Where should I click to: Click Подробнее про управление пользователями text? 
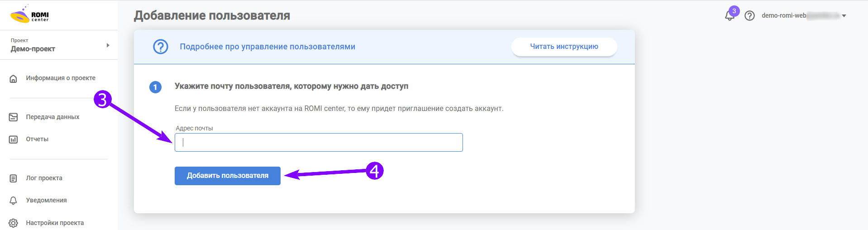pyautogui.click(x=267, y=47)
